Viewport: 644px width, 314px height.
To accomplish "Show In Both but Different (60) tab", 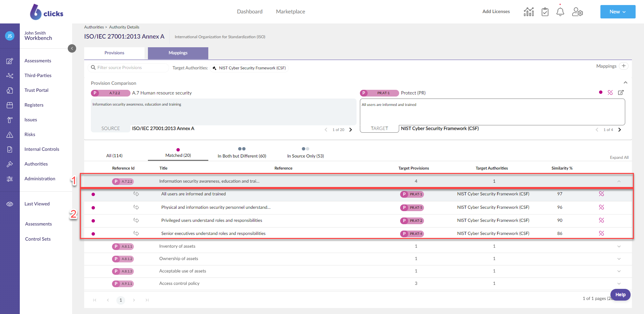I will [x=242, y=156].
